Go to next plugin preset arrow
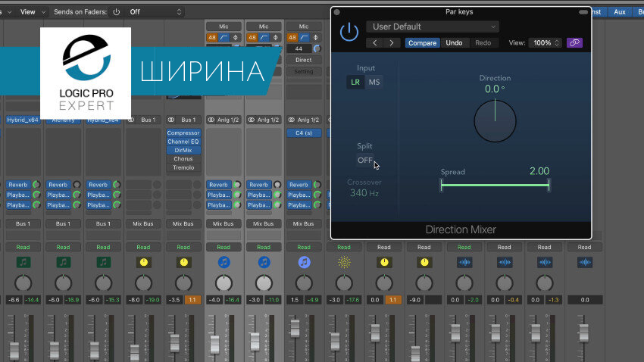The height and width of the screenshot is (362, 644). coord(392,42)
